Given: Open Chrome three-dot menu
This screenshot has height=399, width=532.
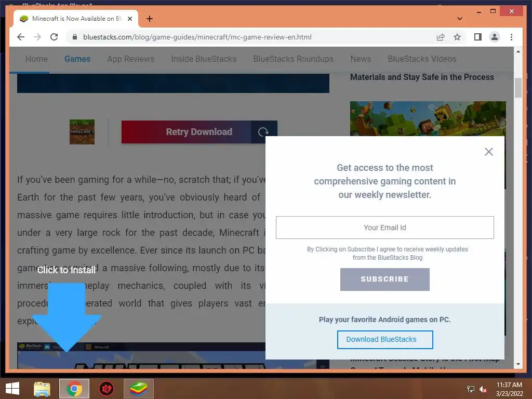Looking at the screenshot, I should pos(511,37).
